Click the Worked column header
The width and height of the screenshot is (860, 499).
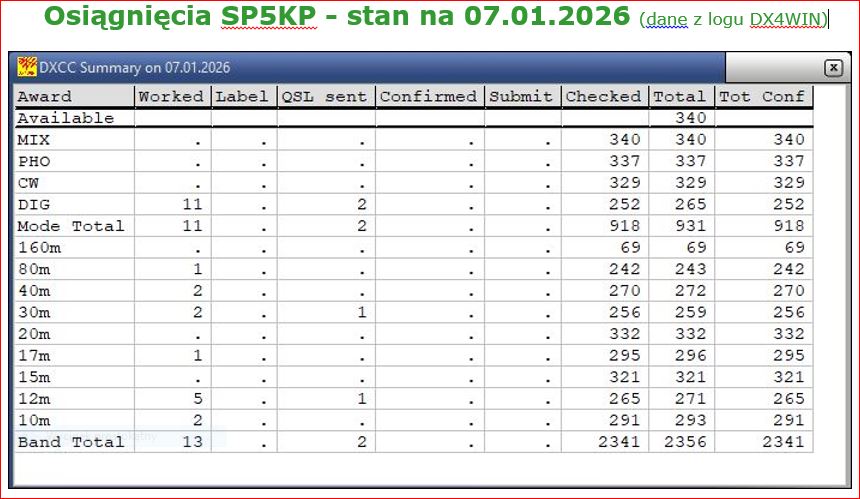(x=171, y=97)
